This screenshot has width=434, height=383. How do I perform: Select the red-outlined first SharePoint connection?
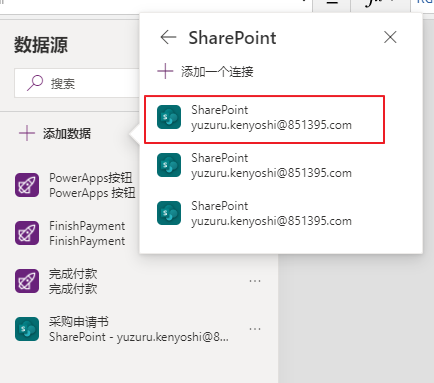264,119
